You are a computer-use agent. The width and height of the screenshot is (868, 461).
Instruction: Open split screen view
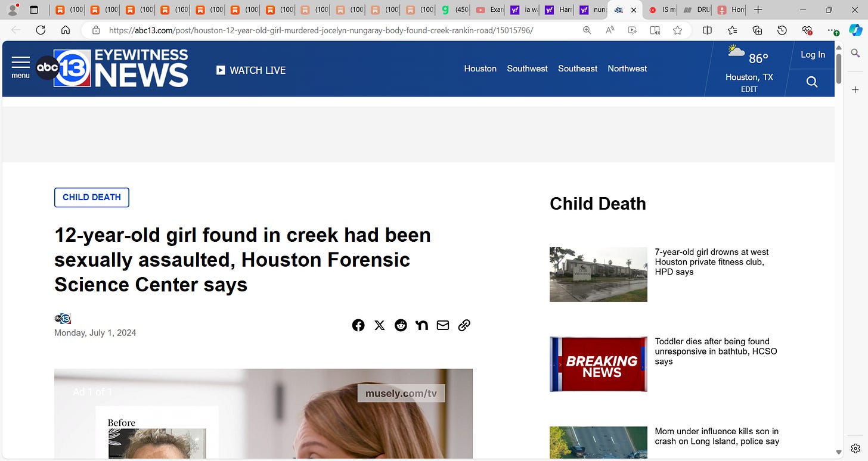(x=707, y=30)
